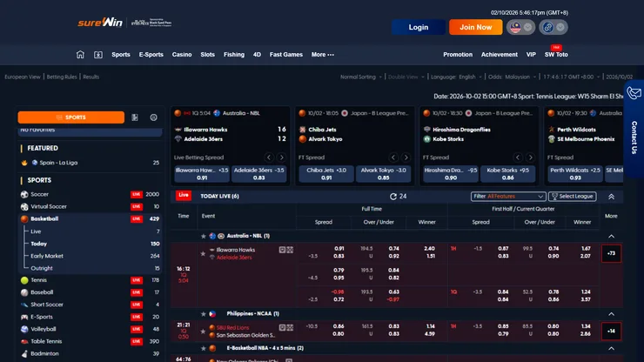Select Soccer in sports list
The width and height of the screenshot is (644, 362).
[x=90, y=194]
